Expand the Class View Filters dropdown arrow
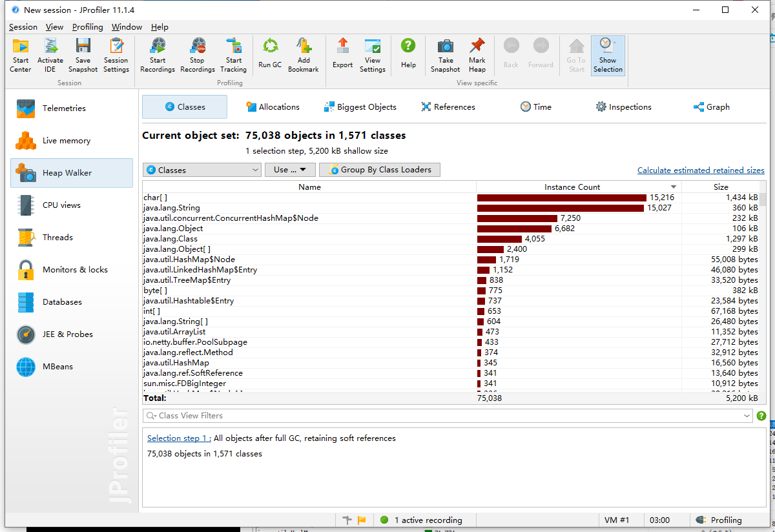The image size is (775, 532). tap(747, 416)
